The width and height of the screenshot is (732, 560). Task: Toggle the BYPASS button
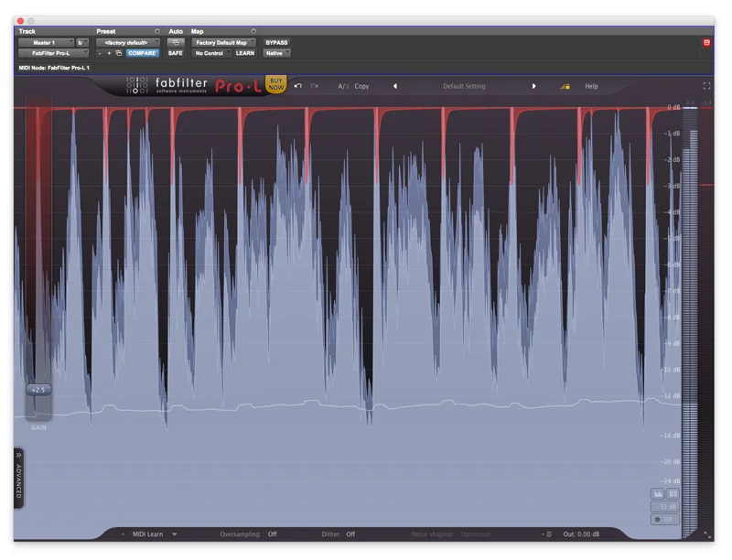point(276,42)
